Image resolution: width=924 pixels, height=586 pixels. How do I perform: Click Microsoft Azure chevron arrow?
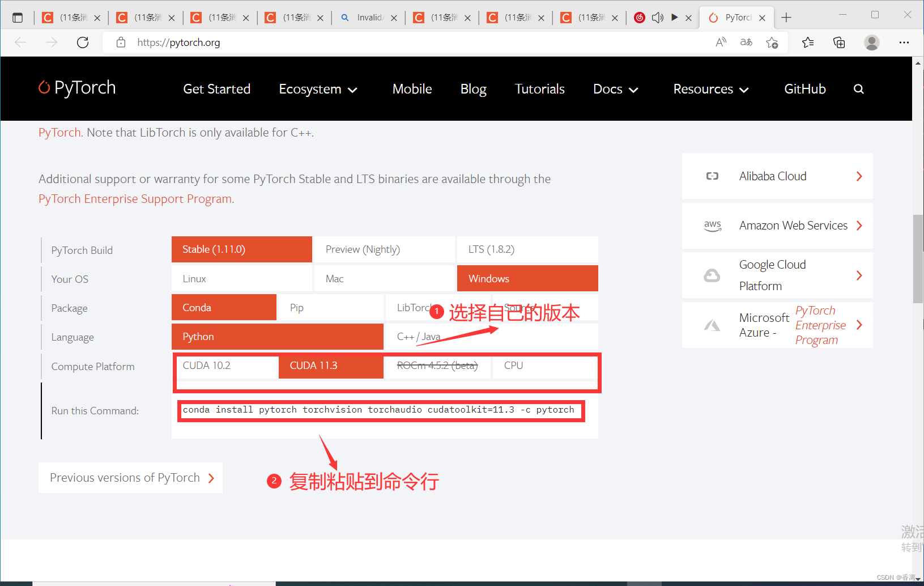tap(859, 325)
